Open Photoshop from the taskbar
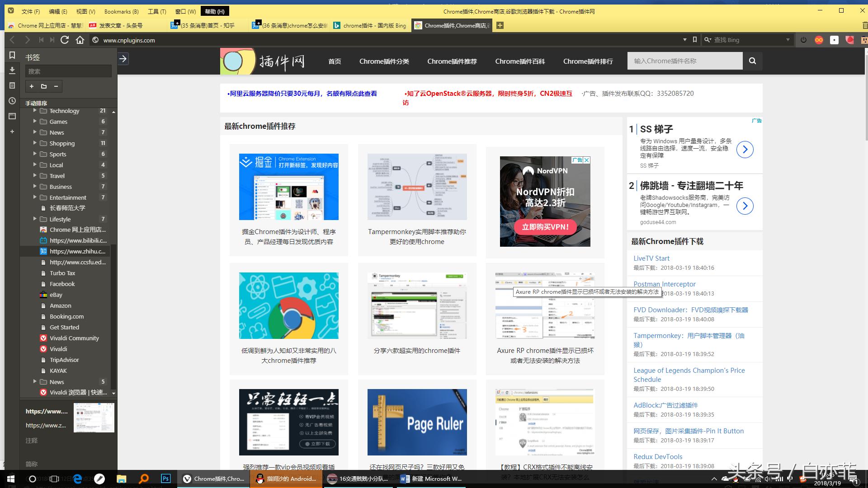868x488 pixels. coord(165,479)
